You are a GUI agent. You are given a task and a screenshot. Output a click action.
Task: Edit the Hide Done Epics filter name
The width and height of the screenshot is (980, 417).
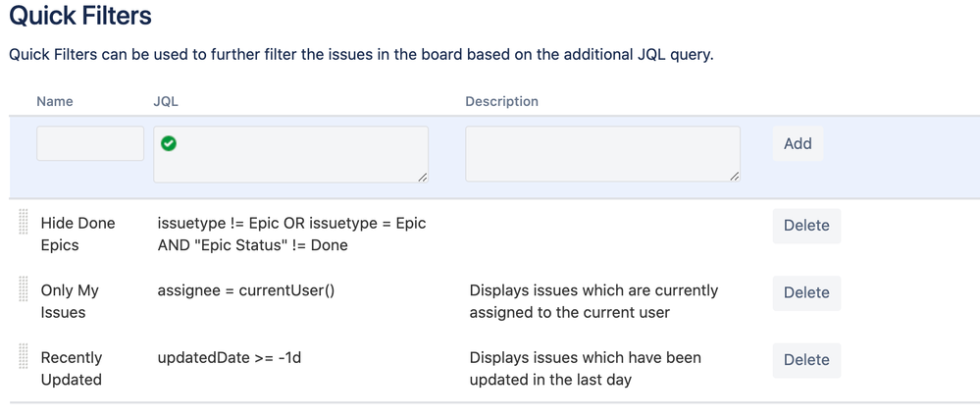coord(77,234)
